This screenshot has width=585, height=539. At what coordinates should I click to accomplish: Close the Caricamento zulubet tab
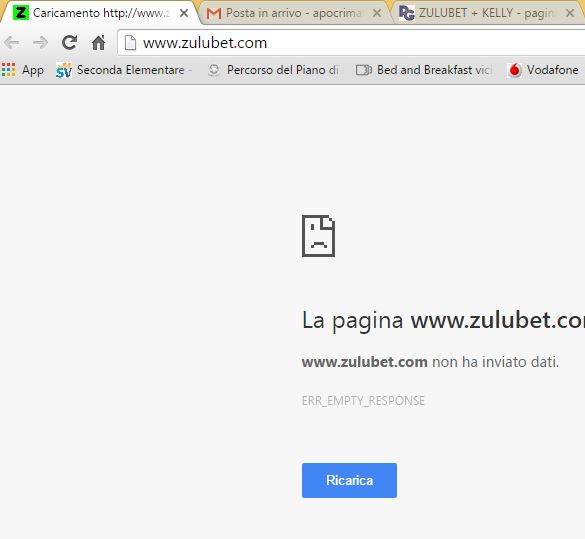184,13
